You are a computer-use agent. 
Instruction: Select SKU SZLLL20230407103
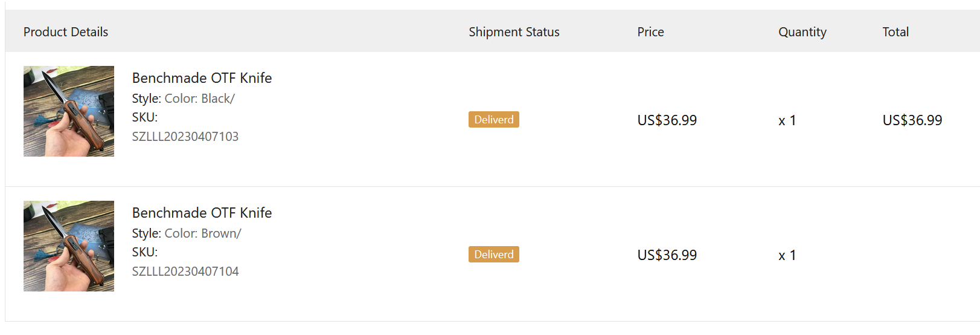pos(185,137)
